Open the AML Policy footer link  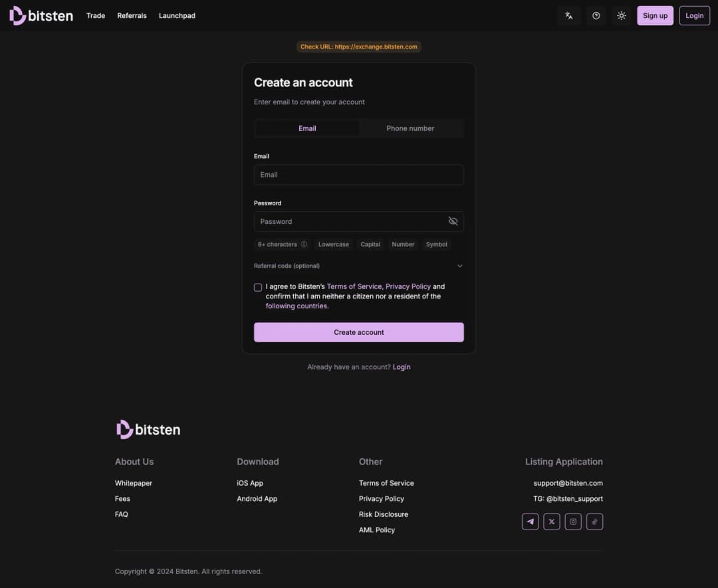377,530
